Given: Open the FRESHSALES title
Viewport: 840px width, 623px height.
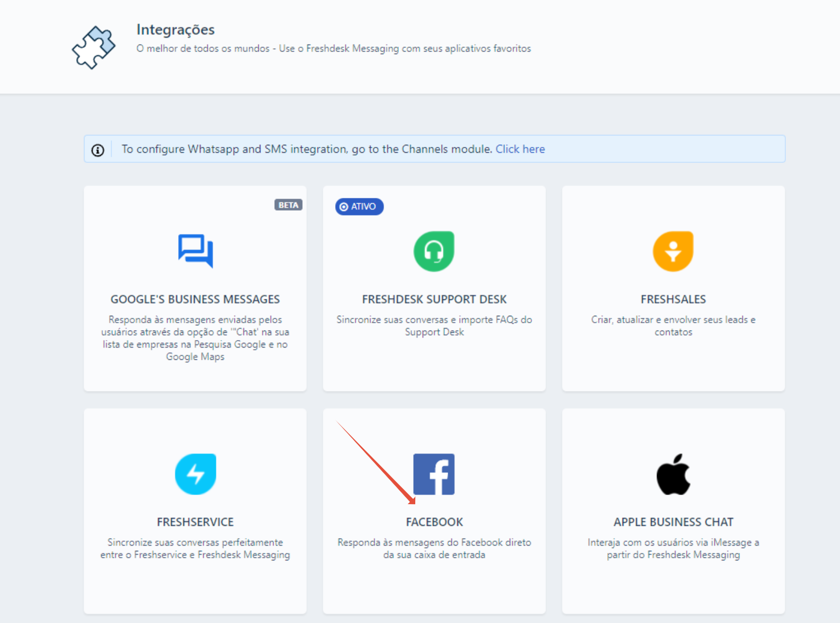Looking at the screenshot, I should [x=673, y=299].
